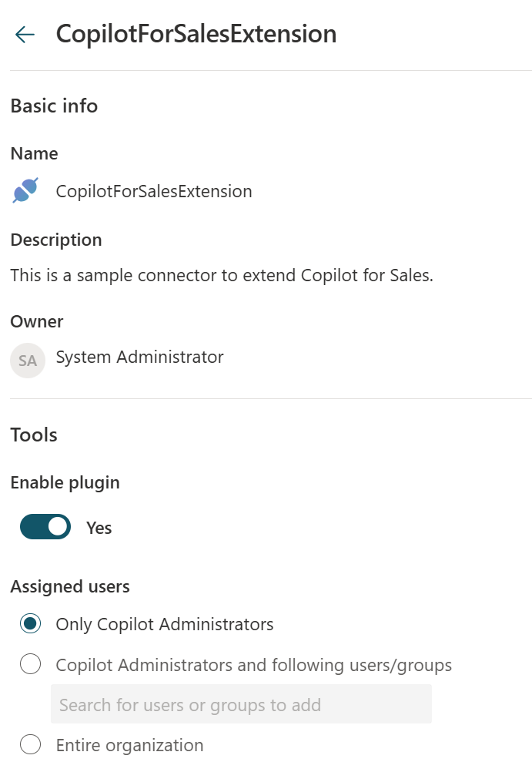Choose Copilot Administrators and following users/groups radio
532x772 pixels.
[31, 665]
